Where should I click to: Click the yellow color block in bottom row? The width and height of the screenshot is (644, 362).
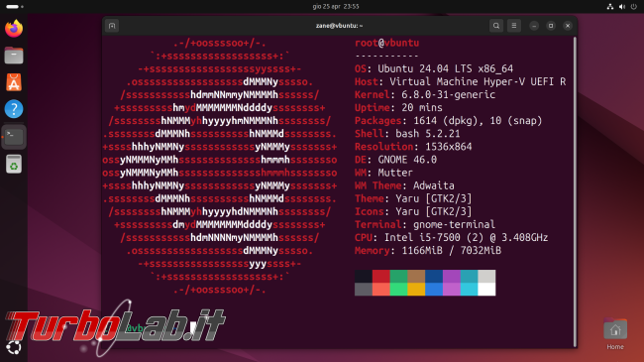pyautogui.click(x=416, y=289)
